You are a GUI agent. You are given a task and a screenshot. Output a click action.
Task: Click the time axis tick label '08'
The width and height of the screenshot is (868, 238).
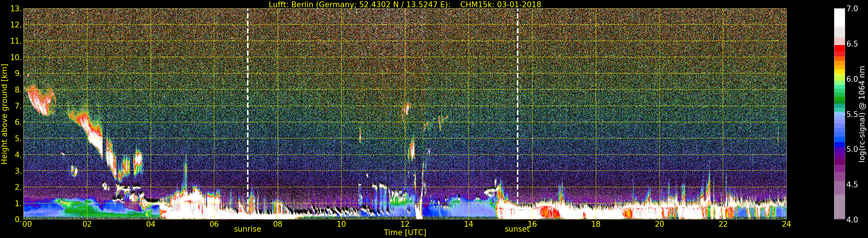[278, 224]
